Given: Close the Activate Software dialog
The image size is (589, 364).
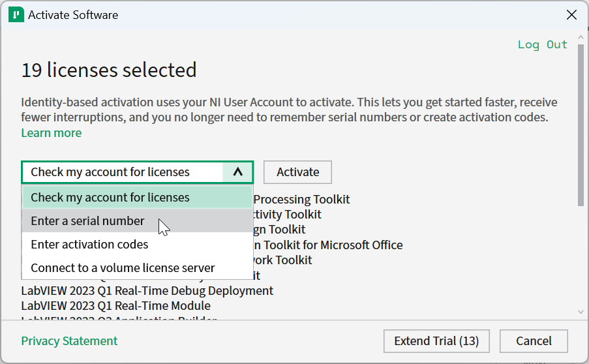Looking at the screenshot, I should pyautogui.click(x=571, y=15).
